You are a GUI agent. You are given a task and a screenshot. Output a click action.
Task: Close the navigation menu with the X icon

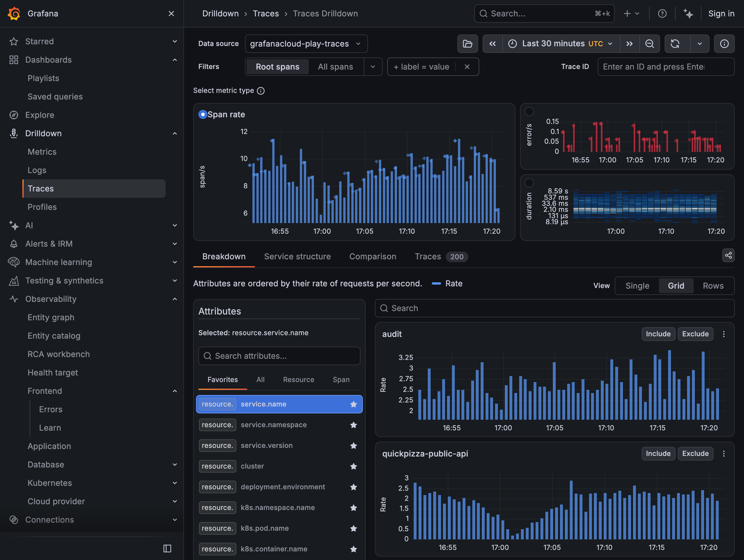point(171,14)
